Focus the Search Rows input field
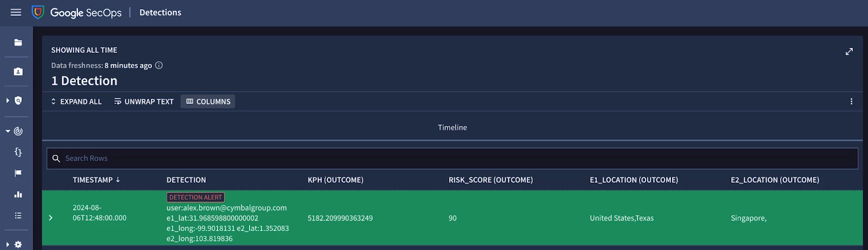The height and width of the screenshot is (250, 868). (452, 158)
